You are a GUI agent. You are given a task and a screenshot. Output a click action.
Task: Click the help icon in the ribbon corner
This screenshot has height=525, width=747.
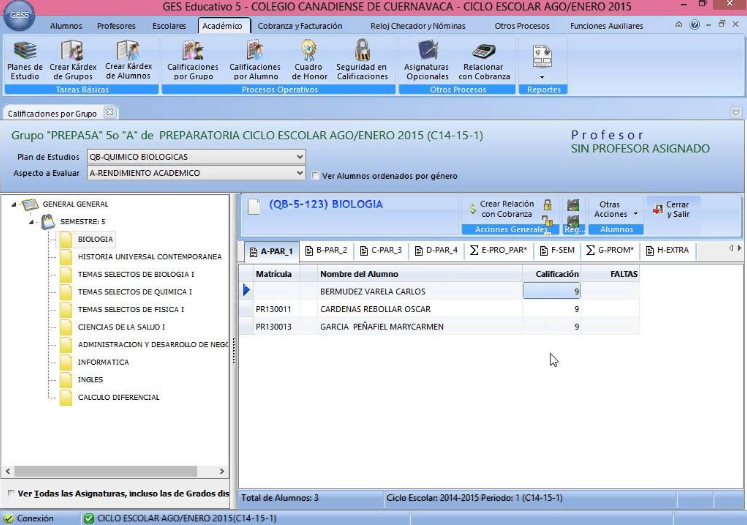tap(695, 25)
